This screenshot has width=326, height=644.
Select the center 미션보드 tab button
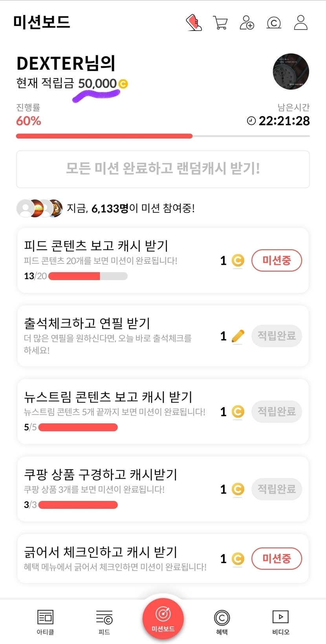coord(163,618)
